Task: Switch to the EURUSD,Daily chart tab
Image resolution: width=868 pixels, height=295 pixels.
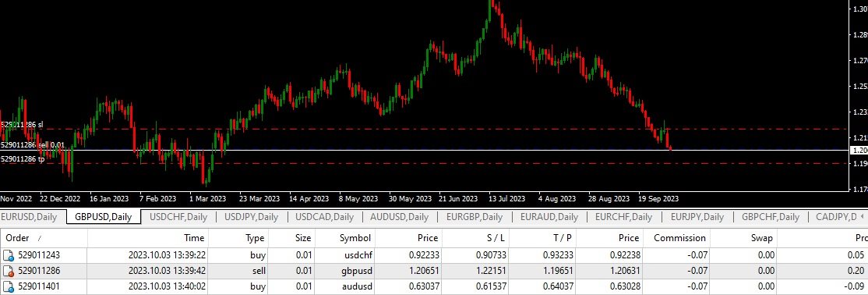Action: pos(29,217)
